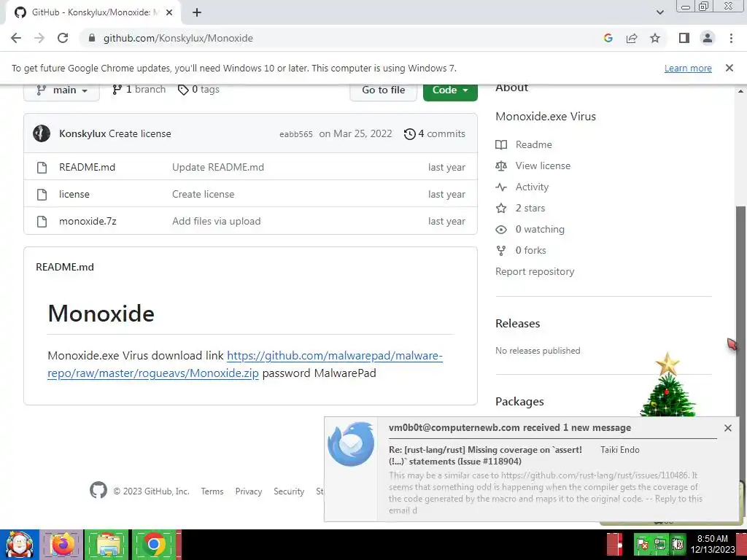Viewport: 747px width, 560px height.
Task: Click the taskbar clock showing 8:50 AM
Action: click(713, 544)
